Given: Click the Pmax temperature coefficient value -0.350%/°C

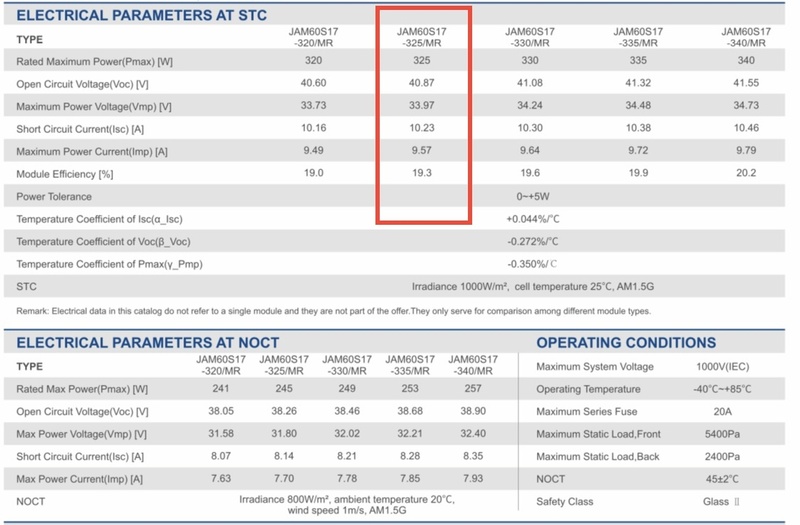Looking at the screenshot, I should tap(531, 264).
